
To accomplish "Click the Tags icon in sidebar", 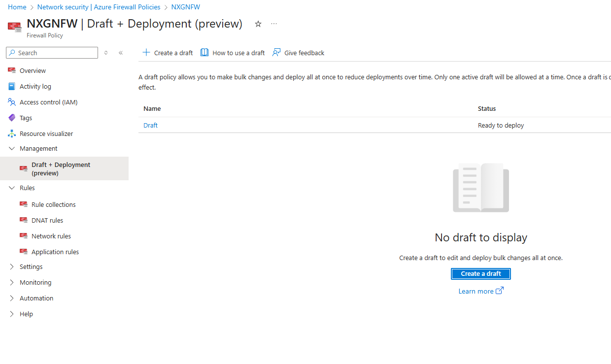I will 12,118.
